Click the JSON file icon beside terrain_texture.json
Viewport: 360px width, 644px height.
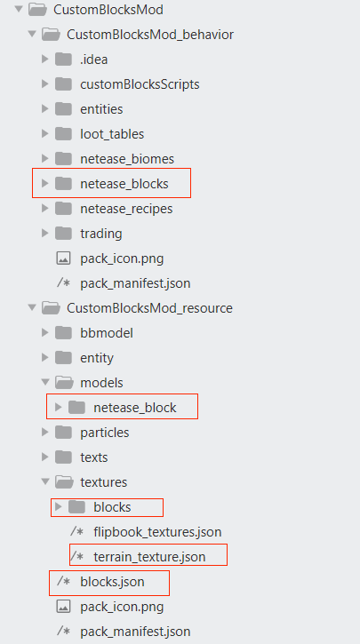[76, 557]
